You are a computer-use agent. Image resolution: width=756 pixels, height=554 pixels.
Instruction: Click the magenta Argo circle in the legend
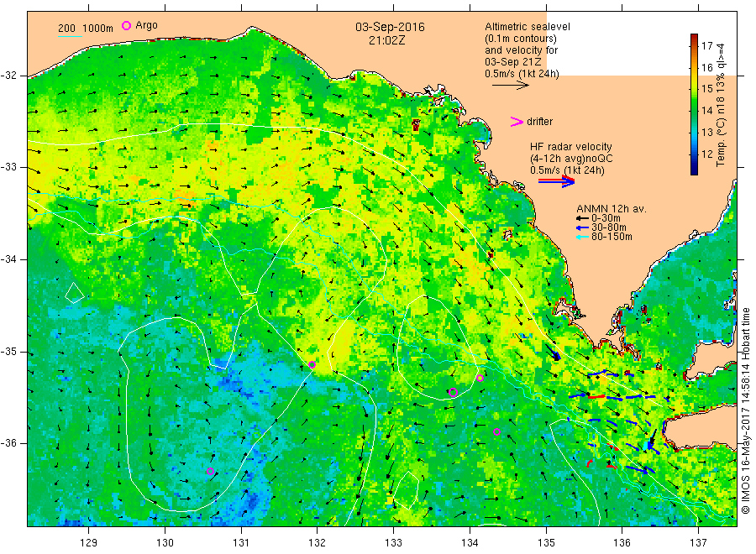pyautogui.click(x=126, y=25)
